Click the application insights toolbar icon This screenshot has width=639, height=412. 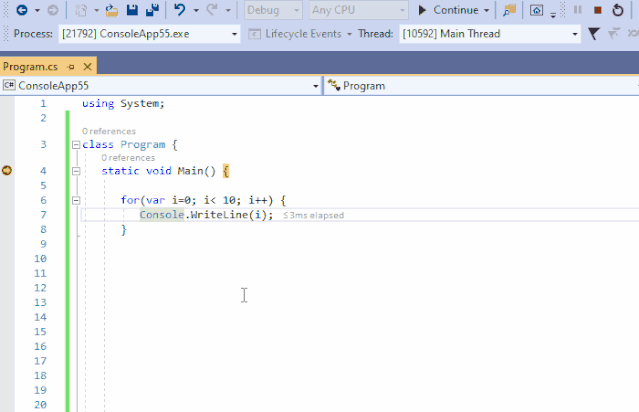[x=536, y=10]
